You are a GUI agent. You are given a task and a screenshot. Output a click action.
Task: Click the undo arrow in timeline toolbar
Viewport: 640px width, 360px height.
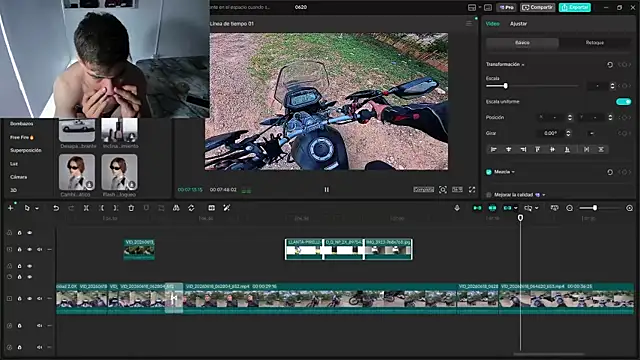click(56, 208)
